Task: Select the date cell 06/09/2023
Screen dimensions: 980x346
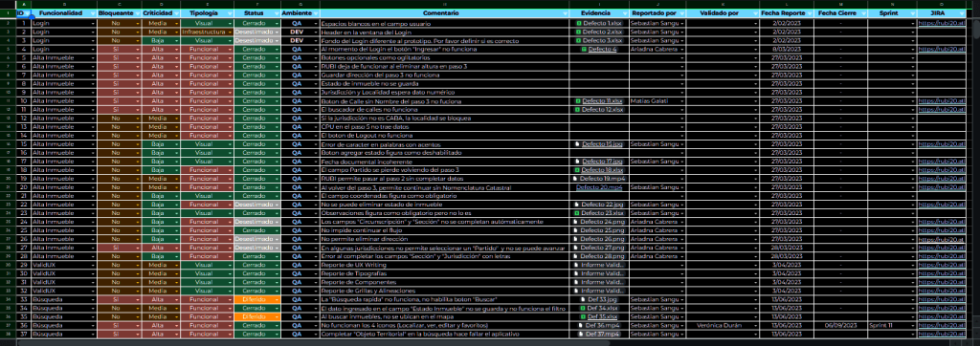Action: (x=841, y=326)
